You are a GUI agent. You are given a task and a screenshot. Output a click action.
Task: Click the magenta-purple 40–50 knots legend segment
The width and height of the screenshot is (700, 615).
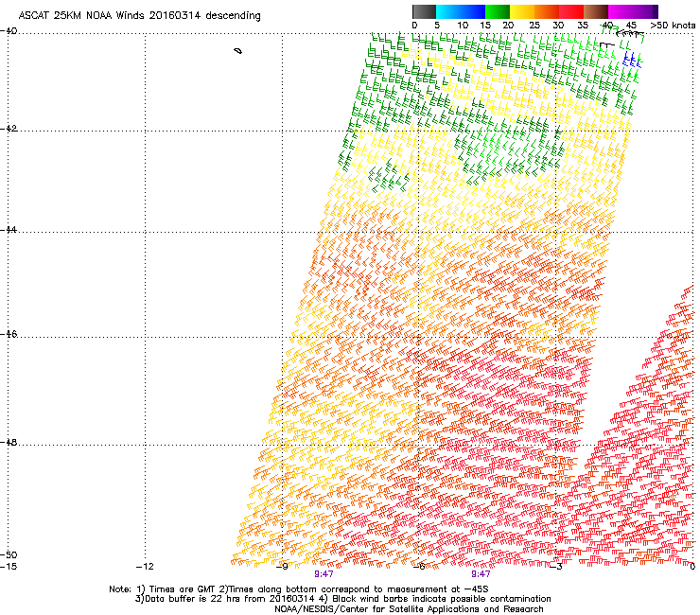pyautogui.click(x=633, y=11)
